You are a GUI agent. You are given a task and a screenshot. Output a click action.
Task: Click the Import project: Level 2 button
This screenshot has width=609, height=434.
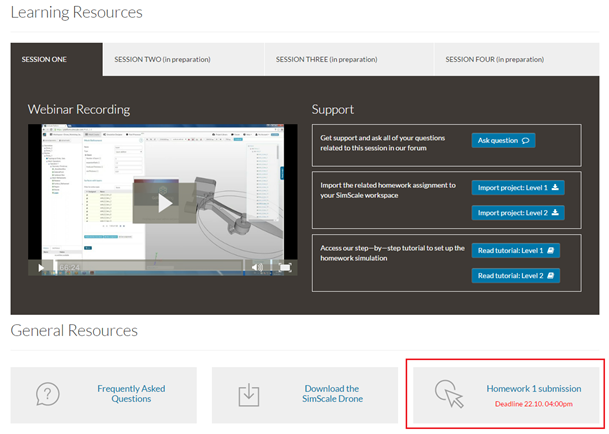[518, 213]
